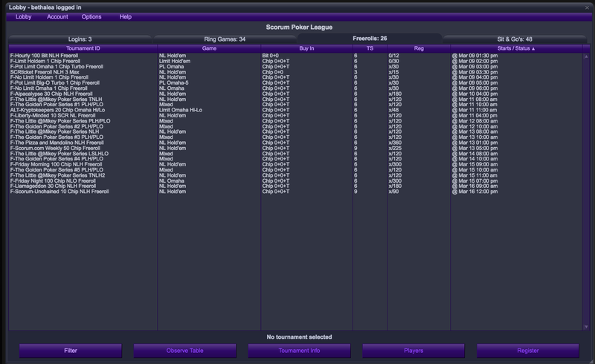Click the x/360 registration cell
The height and width of the screenshot is (364, 595).
(x=395, y=143)
